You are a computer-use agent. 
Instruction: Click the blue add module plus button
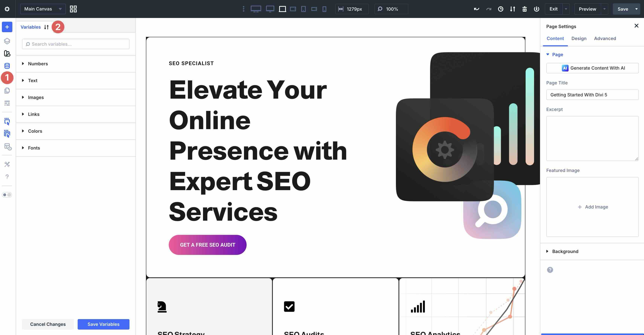(x=7, y=27)
